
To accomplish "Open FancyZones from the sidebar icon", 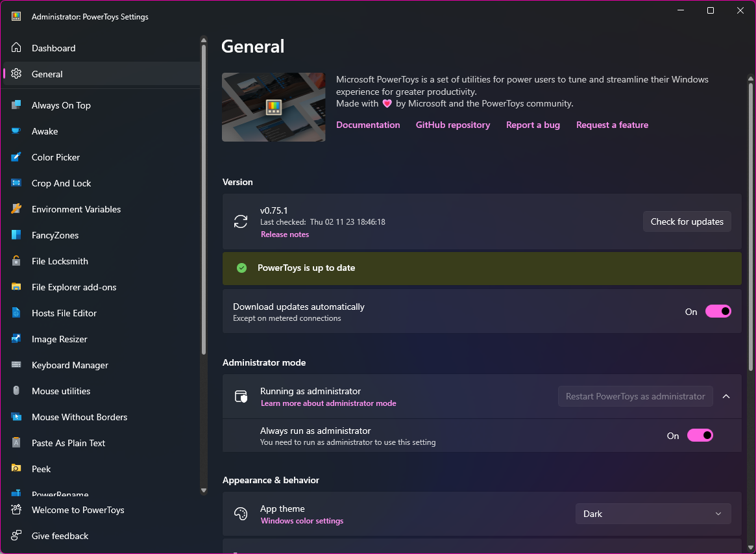I will (x=16, y=234).
